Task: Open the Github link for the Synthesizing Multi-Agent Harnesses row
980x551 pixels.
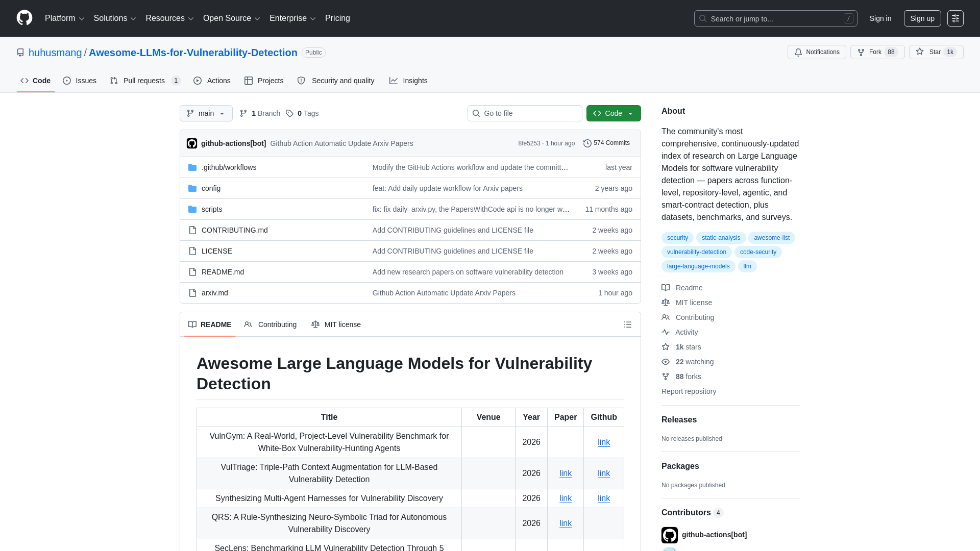Action: coord(604,498)
